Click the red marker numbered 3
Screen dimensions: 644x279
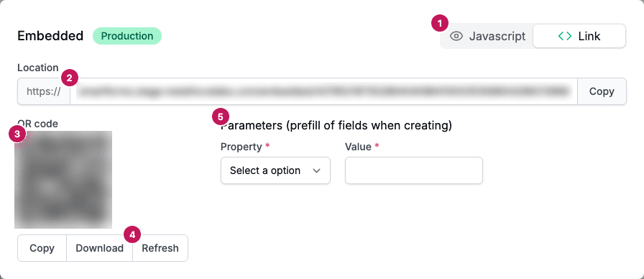(17, 134)
